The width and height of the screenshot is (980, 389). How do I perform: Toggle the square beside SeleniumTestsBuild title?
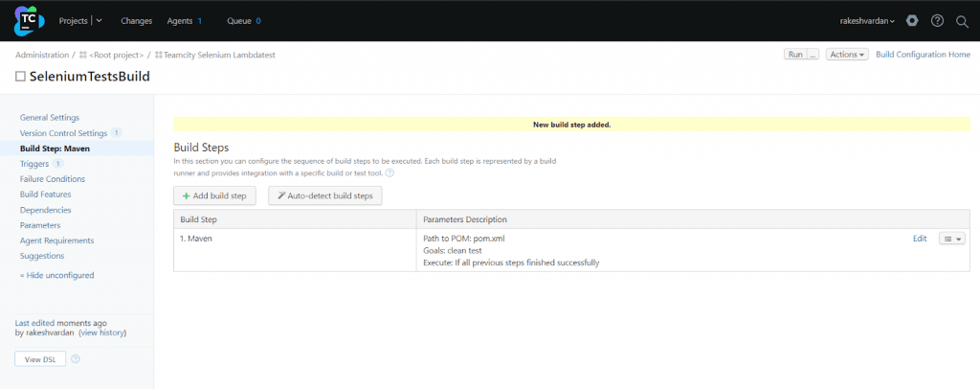tap(20, 77)
